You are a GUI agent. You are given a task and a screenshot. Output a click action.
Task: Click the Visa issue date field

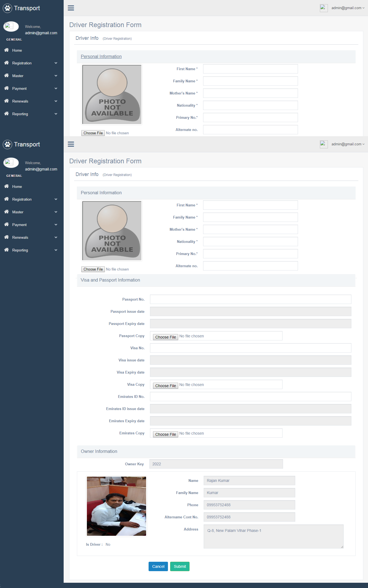[251, 360]
